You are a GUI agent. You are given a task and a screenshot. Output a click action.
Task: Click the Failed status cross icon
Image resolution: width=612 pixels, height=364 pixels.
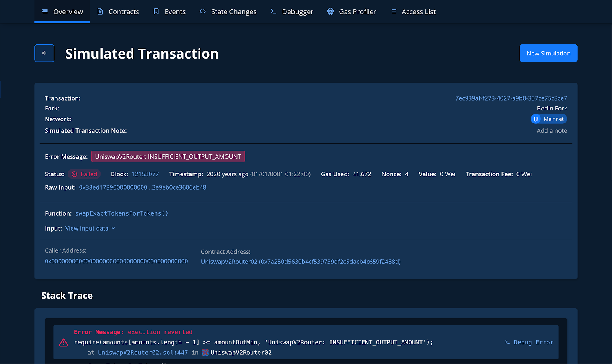[x=75, y=174]
